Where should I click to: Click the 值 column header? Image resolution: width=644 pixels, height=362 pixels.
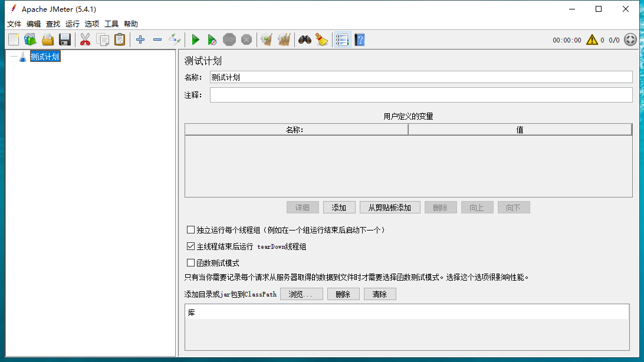520,130
